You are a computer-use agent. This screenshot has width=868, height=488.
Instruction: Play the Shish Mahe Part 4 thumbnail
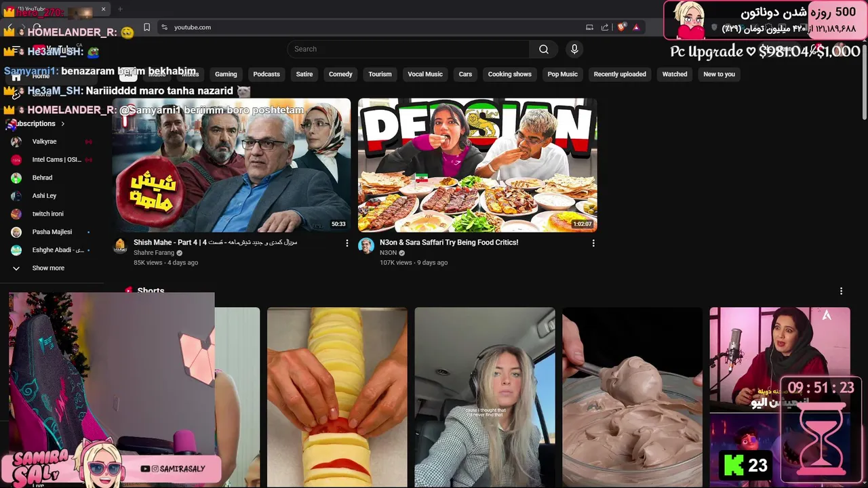pyautogui.click(x=231, y=165)
